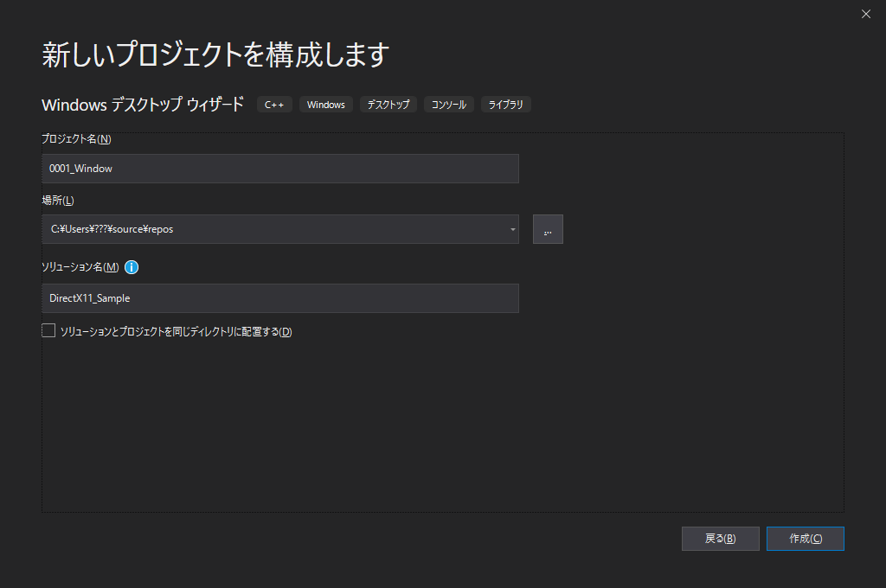Click the dropdown chevron on the 場所 box
The height and width of the screenshot is (588, 886).
click(511, 229)
